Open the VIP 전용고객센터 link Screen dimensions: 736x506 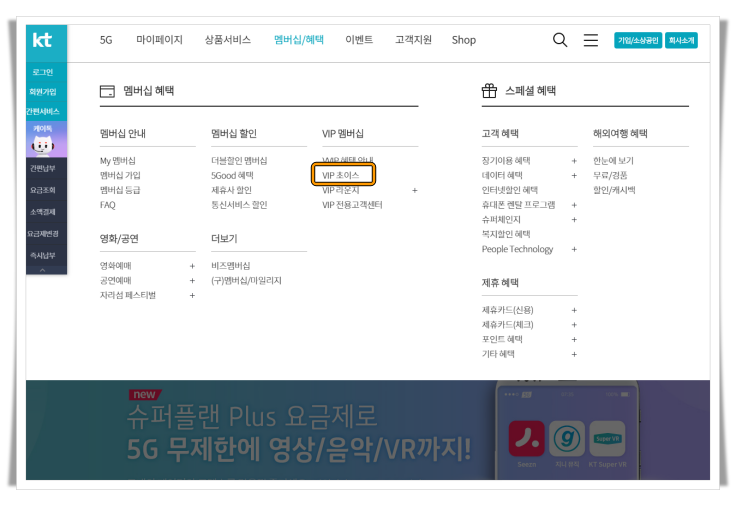pyautogui.click(x=353, y=205)
